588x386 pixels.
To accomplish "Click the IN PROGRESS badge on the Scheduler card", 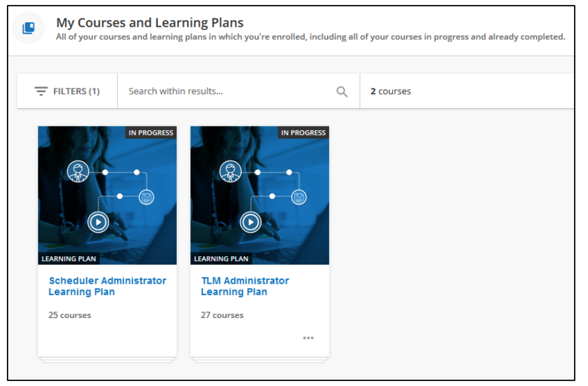I will pyautogui.click(x=151, y=133).
